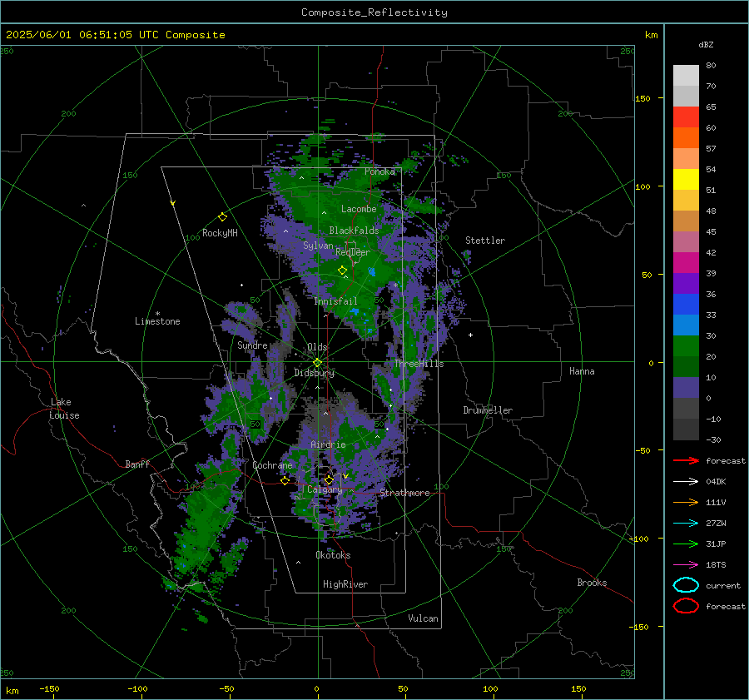Click the Composite_Reflectivity title
The image size is (749, 700).
point(374,12)
